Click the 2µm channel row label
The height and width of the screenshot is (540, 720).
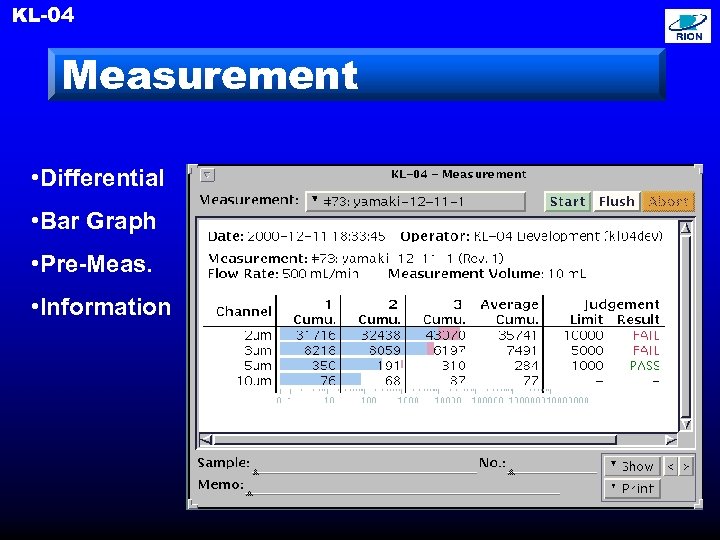pyautogui.click(x=258, y=335)
